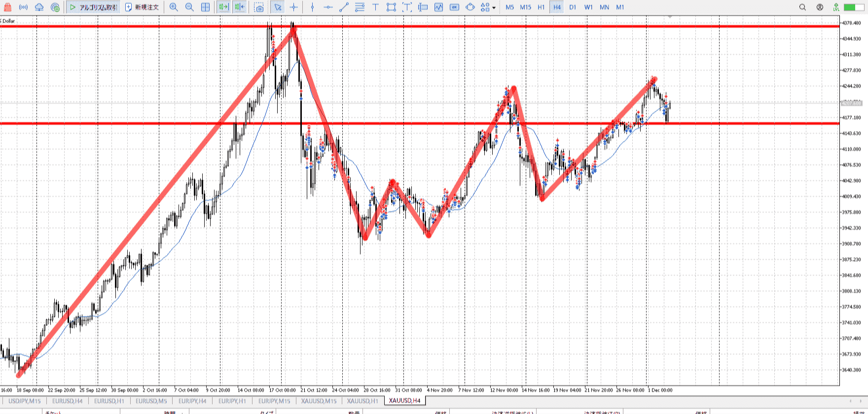Screen dimensions: 868x414
Task: Select the crosshair tool
Action: [294, 7]
